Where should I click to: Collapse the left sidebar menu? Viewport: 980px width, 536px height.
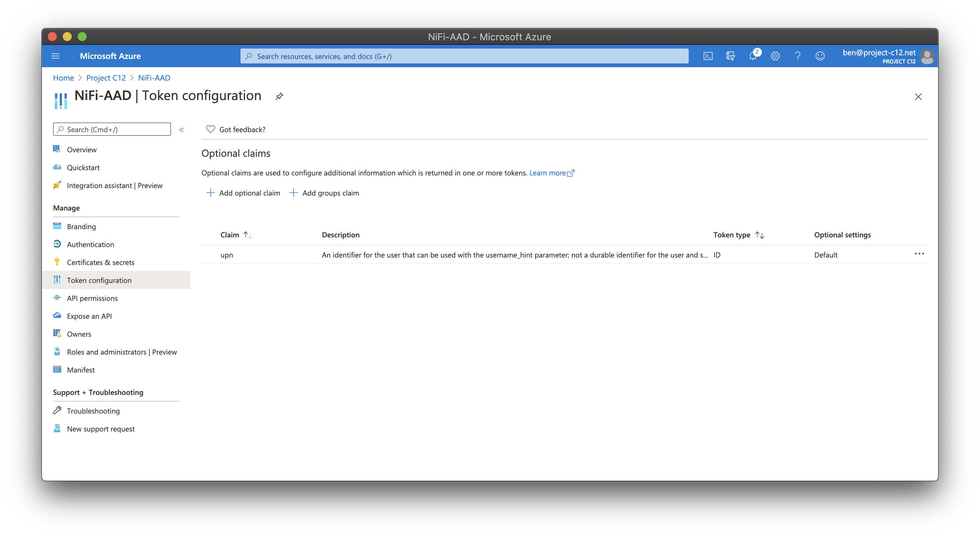pos(182,130)
